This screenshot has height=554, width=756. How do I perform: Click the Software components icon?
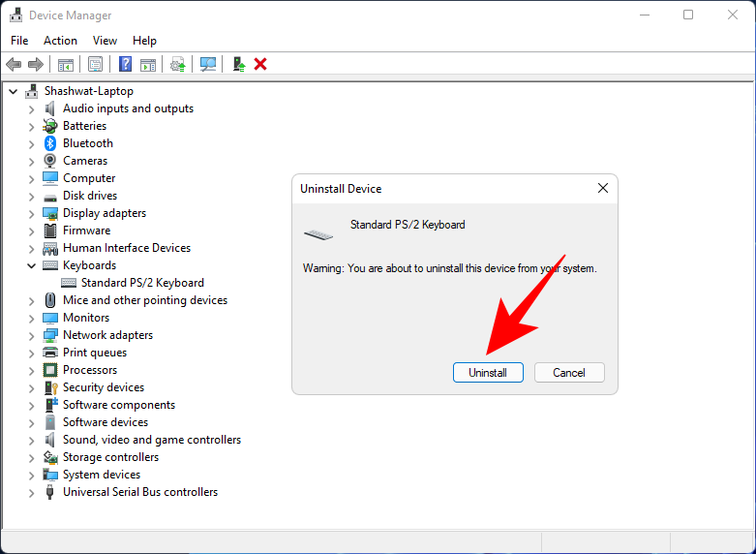click(x=51, y=405)
